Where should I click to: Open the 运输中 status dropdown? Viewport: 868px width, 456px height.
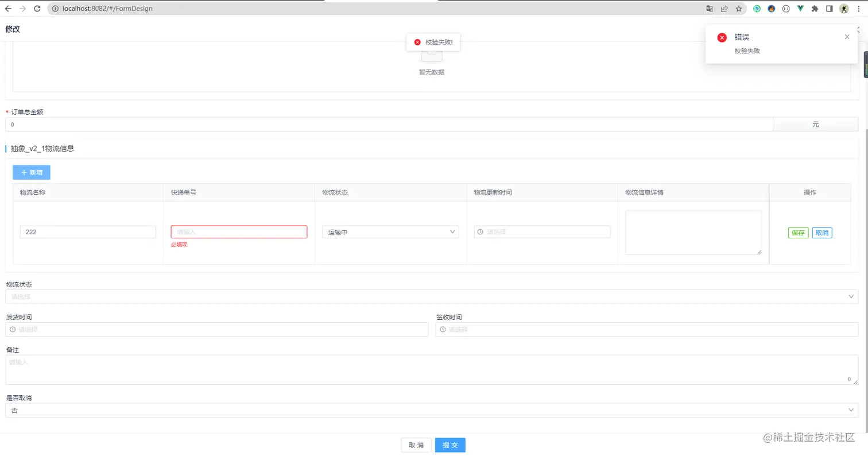tap(391, 232)
